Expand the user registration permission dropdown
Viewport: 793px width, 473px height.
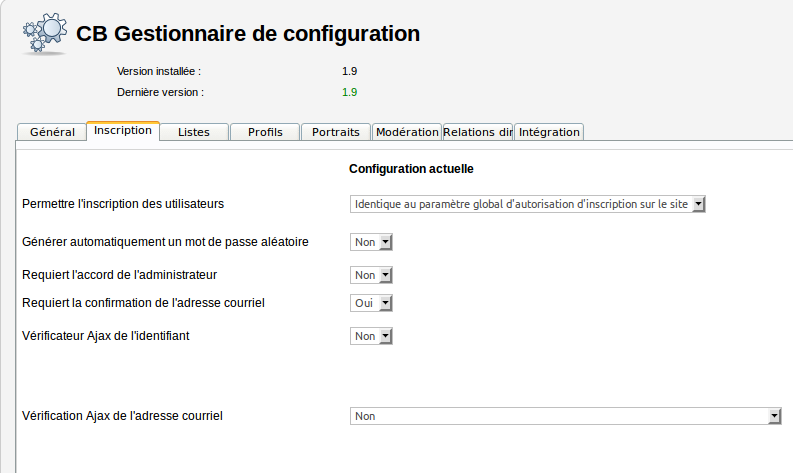528,204
